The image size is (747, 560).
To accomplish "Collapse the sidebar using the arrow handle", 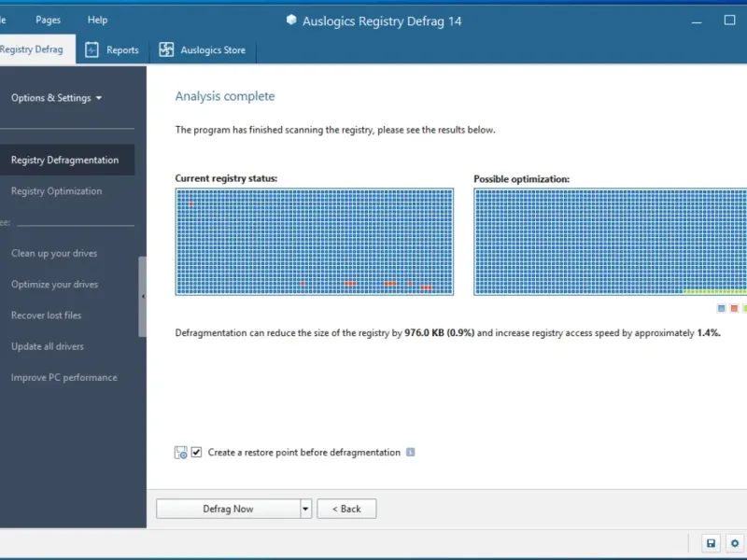I will click(x=142, y=296).
